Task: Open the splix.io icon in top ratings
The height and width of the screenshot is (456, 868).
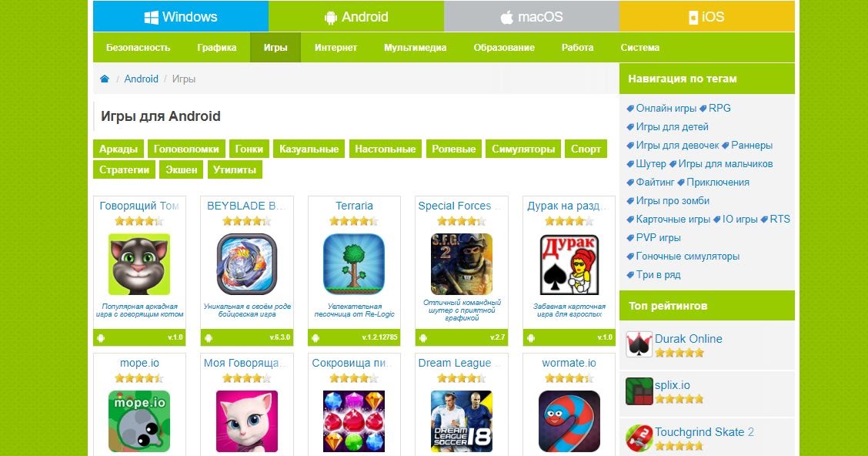Action: [x=639, y=391]
